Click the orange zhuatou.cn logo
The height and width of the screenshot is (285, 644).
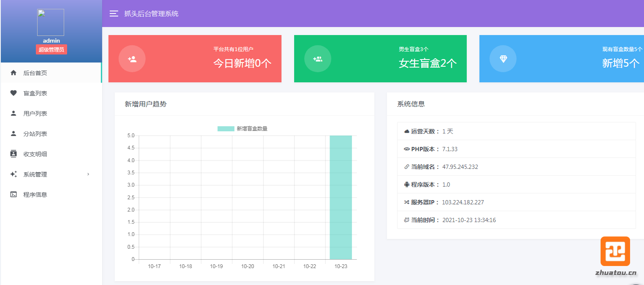pos(615,251)
